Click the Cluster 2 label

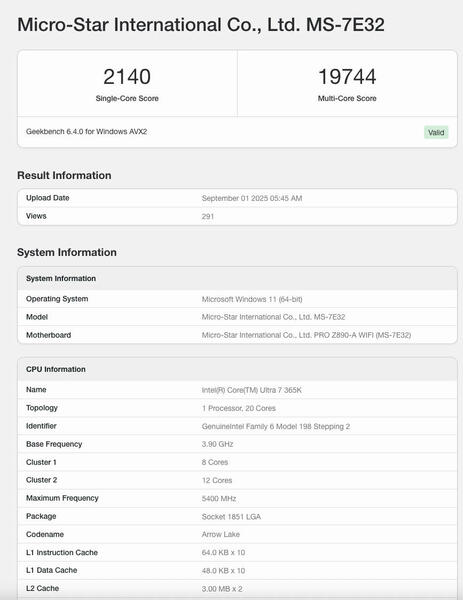click(x=42, y=480)
